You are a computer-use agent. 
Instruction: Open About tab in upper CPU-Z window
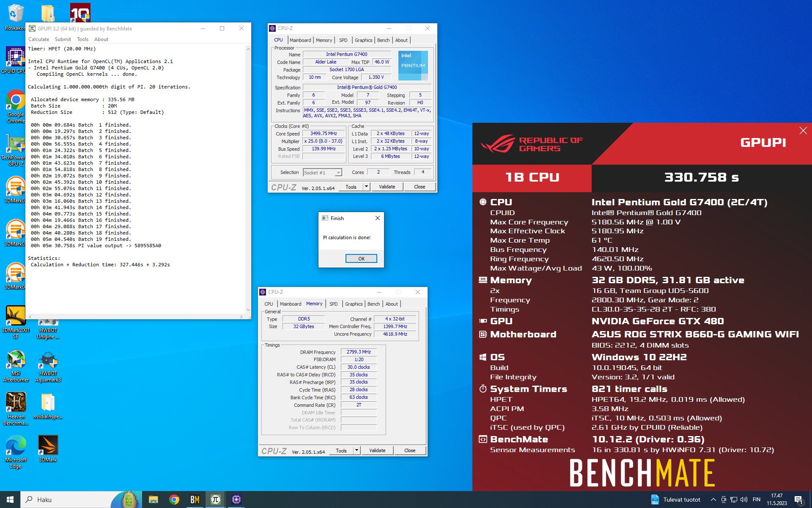[401, 40]
